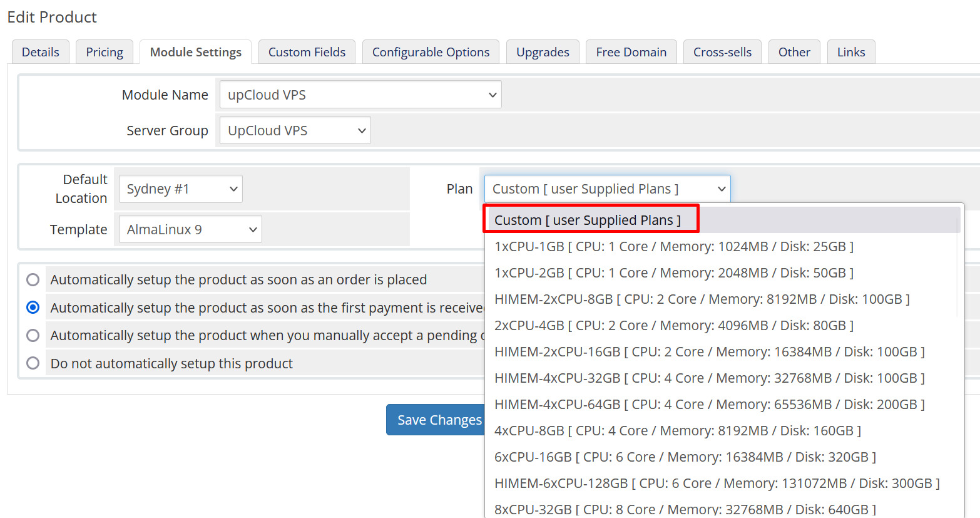The height and width of the screenshot is (518, 980).
Task: Choose do not automatically setup this product
Action: 33,363
